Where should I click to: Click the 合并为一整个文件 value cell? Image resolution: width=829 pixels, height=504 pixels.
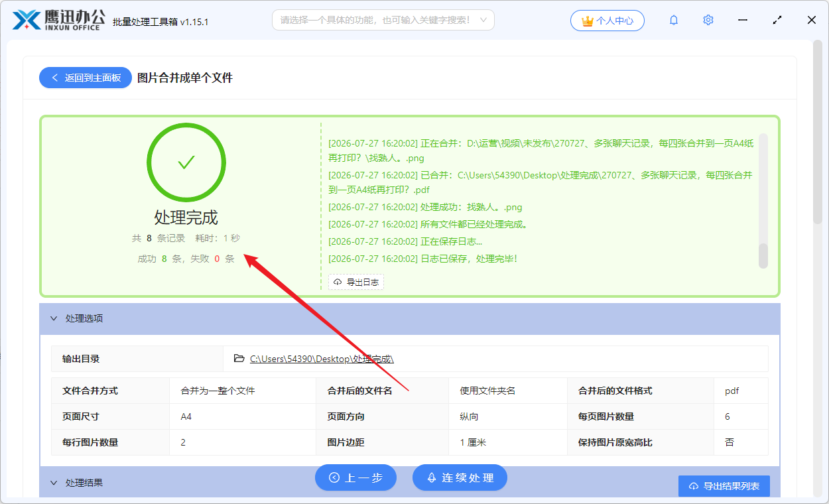(243, 391)
